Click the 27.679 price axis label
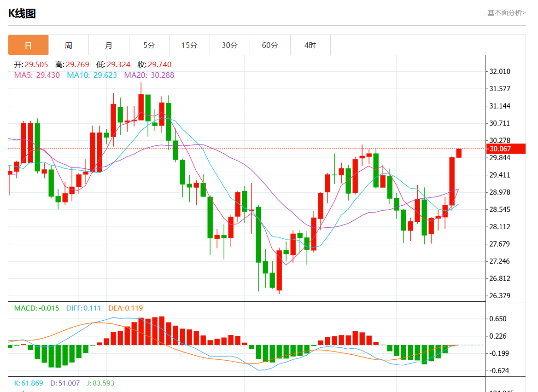Image resolution: width=538 pixels, height=392 pixels. pos(500,244)
